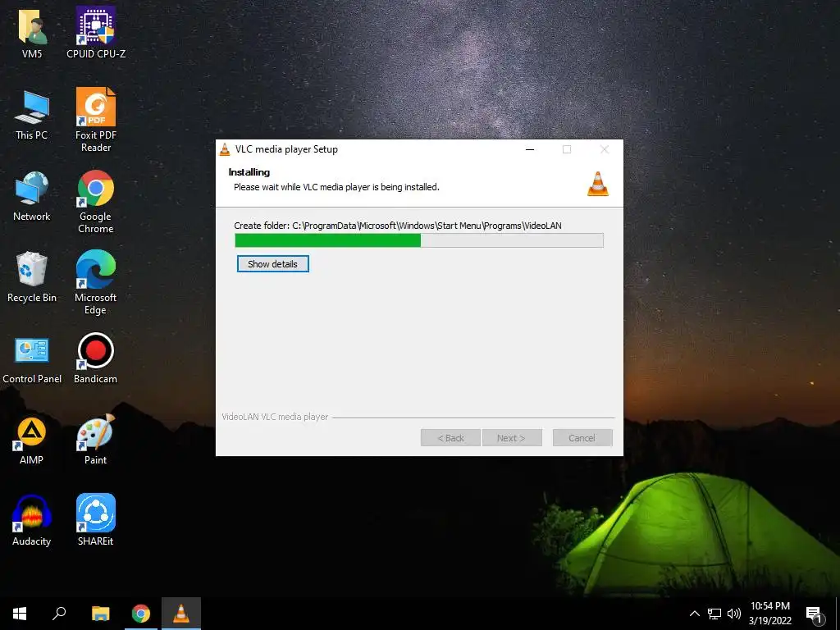
Task: Open the Foxit PDF Reader shortcut
Action: tap(96, 119)
